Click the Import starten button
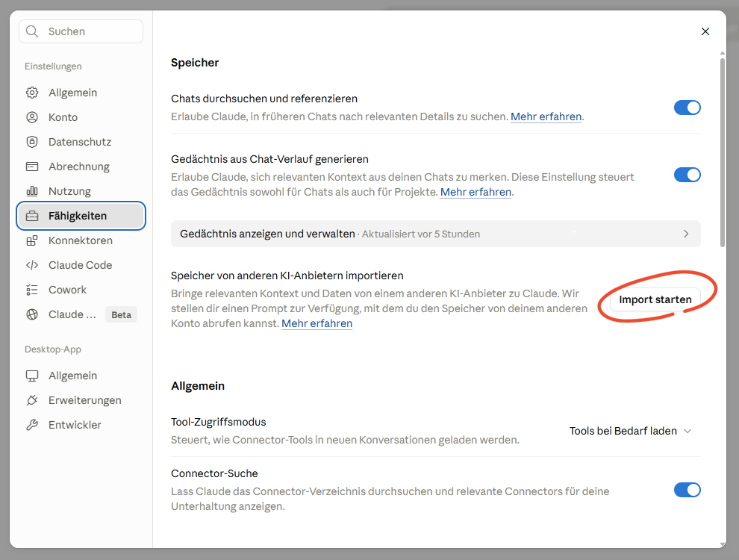This screenshot has height=560, width=739. pos(655,299)
